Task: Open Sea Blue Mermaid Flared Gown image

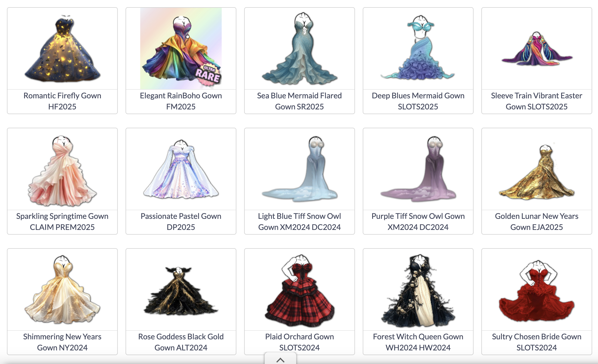Action: [300, 48]
